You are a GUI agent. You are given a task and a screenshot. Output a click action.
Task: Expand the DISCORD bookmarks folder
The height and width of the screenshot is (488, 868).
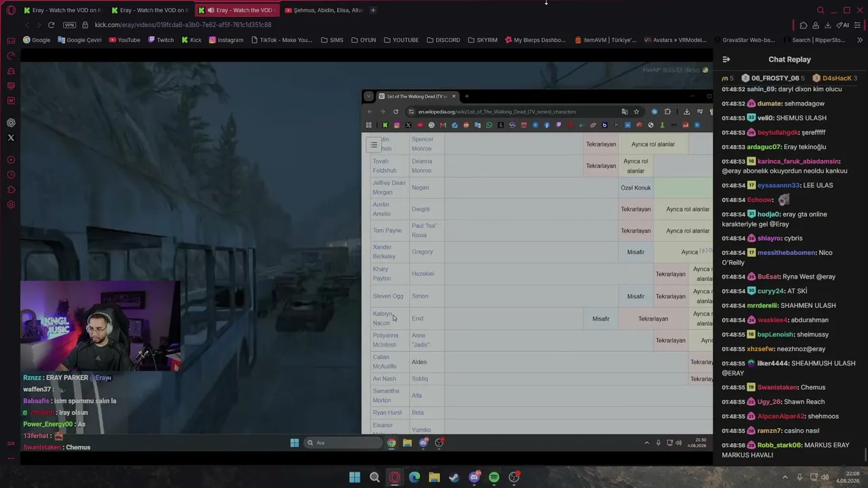pos(443,40)
